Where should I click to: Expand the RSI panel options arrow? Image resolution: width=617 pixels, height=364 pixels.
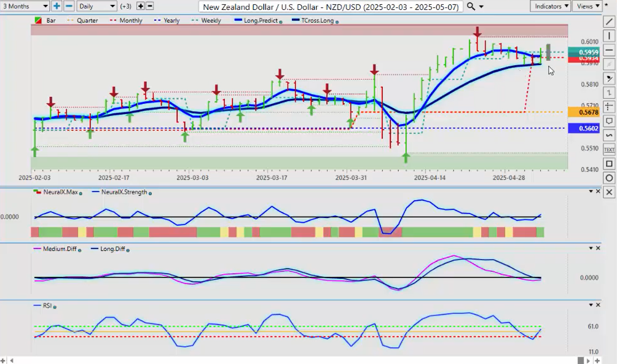click(591, 304)
